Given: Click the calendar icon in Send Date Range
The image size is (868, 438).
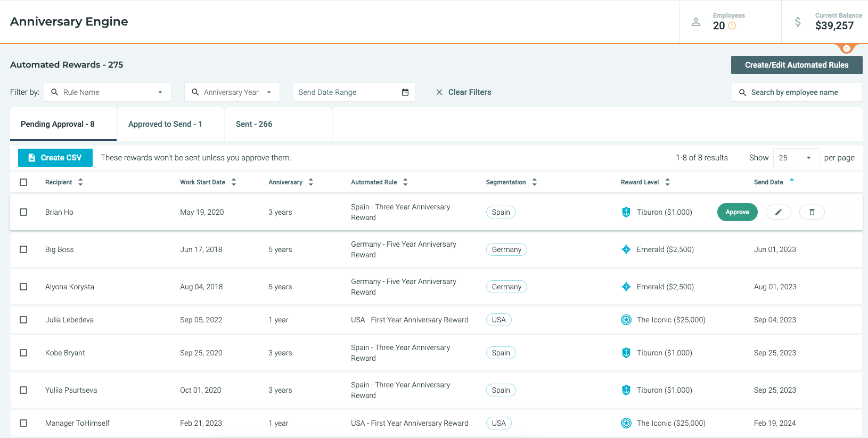Looking at the screenshot, I should coord(405,92).
